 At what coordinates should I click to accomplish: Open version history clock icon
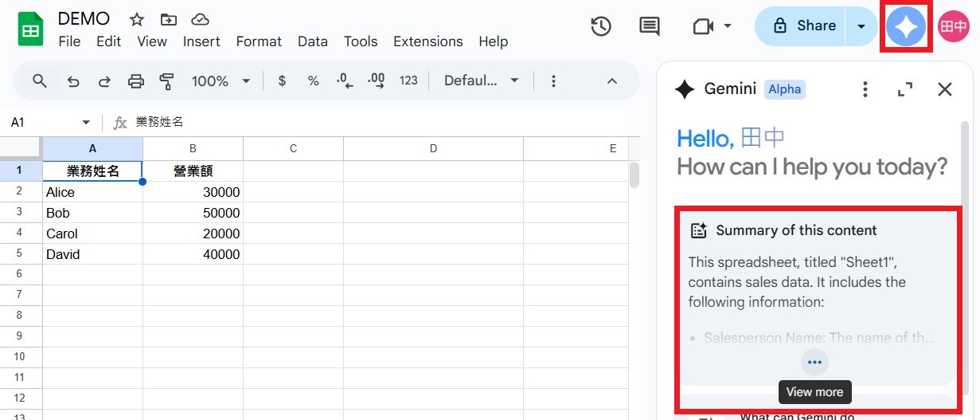[601, 26]
